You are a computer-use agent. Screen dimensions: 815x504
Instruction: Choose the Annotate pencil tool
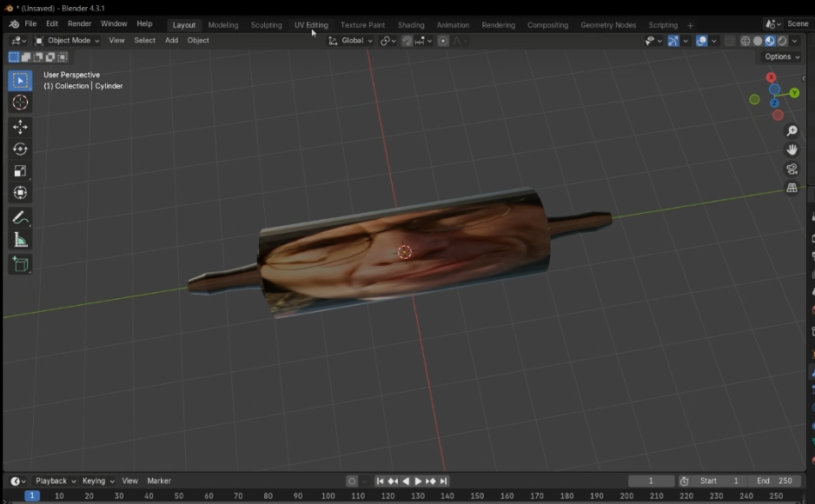tap(20, 218)
